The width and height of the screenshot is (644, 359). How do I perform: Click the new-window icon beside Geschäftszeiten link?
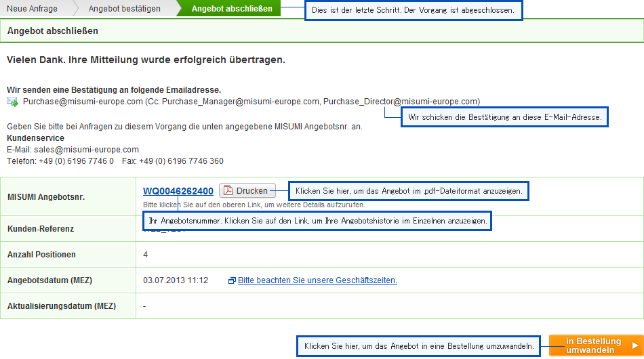click(232, 280)
